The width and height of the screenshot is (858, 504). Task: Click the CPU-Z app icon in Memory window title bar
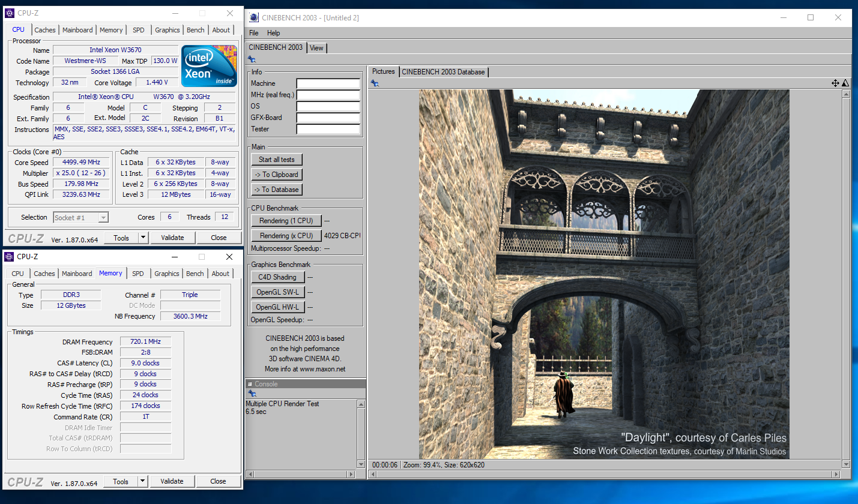click(9, 257)
